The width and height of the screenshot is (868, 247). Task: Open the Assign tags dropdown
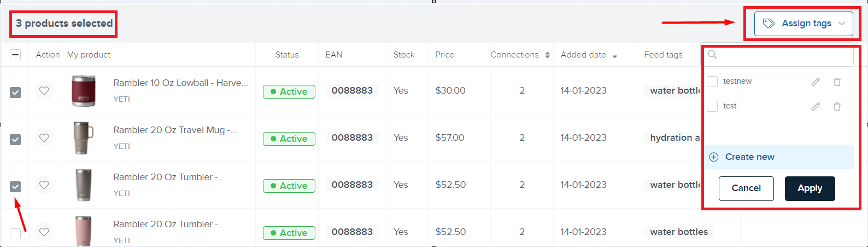(x=803, y=24)
